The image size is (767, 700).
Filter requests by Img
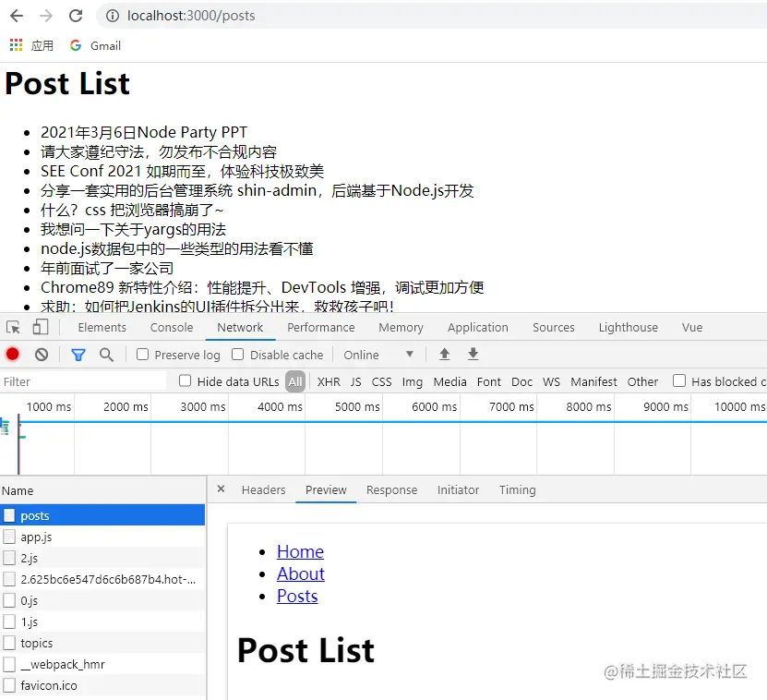tap(413, 381)
